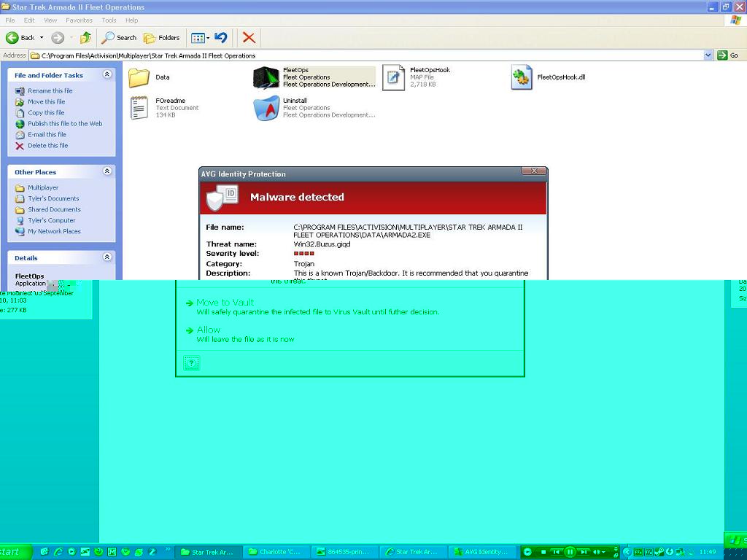Expand the address bar dropdown
This screenshot has width=747, height=560.
[708, 55]
